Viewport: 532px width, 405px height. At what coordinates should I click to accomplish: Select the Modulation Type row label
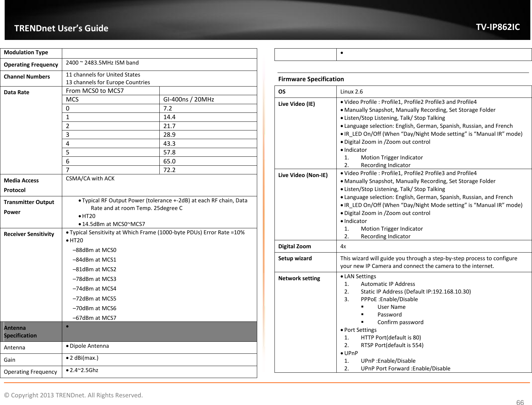click(x=26, y=52)
